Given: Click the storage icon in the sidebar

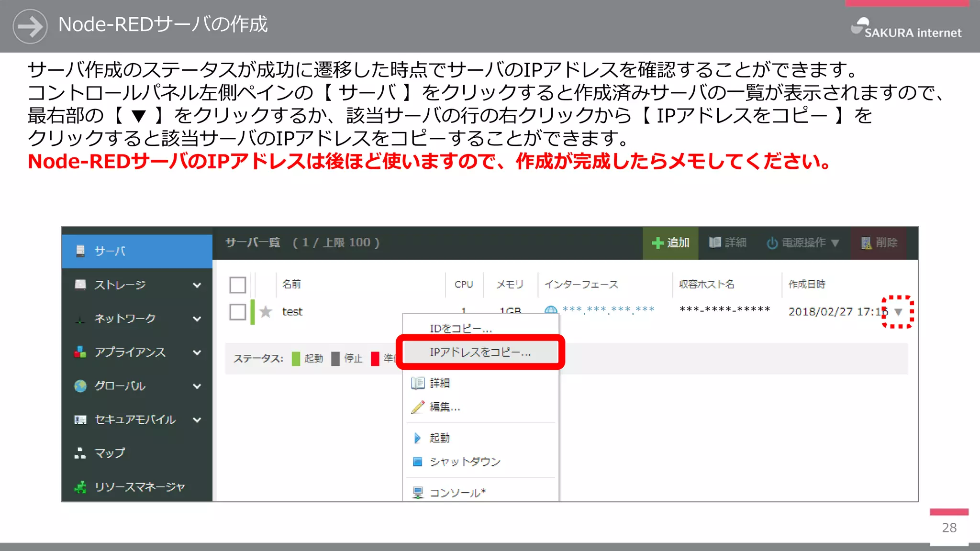Looking at the screenshot, I should [x=80, y=285].
